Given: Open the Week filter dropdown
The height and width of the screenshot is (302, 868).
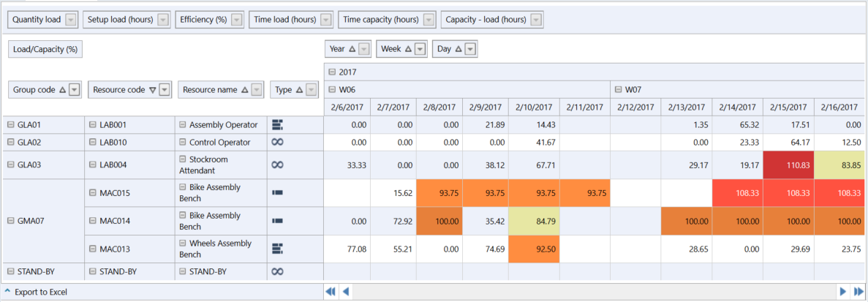Looking at the screenshot, I should tap(420, 49).
